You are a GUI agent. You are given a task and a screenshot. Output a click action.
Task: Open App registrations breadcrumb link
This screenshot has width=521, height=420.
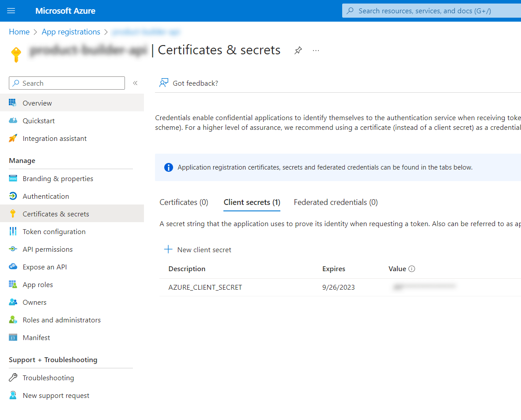71,32
